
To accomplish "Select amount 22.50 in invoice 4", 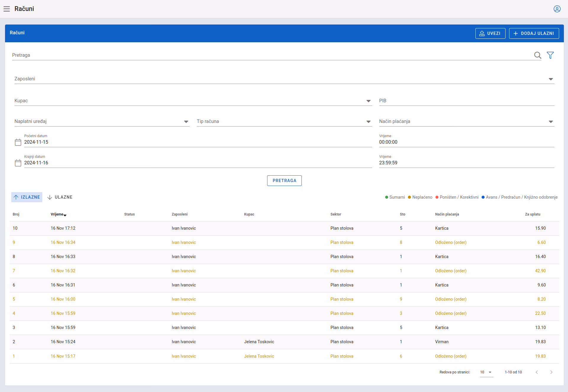I will 540,313.
